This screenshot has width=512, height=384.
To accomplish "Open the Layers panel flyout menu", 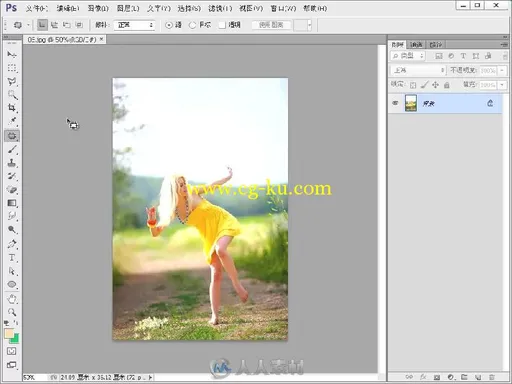I will pyautogui.click(x=505, y=44).
